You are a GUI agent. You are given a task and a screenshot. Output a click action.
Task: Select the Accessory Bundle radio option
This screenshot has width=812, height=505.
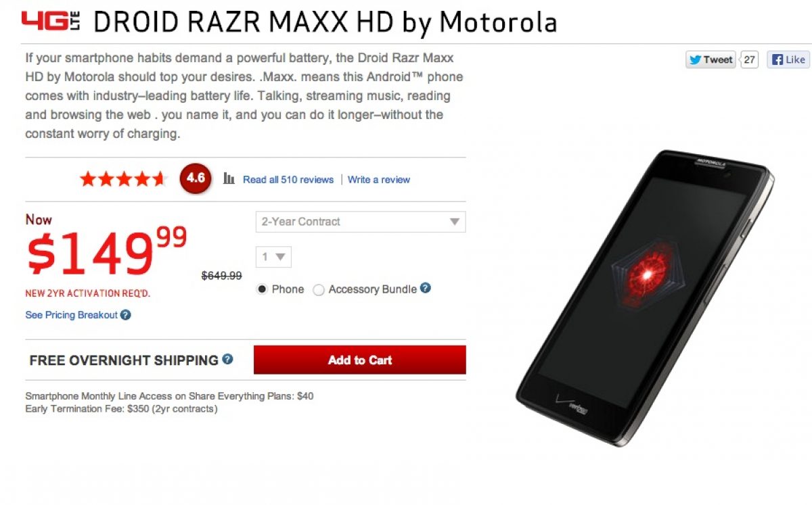click(x=319, y=290)
